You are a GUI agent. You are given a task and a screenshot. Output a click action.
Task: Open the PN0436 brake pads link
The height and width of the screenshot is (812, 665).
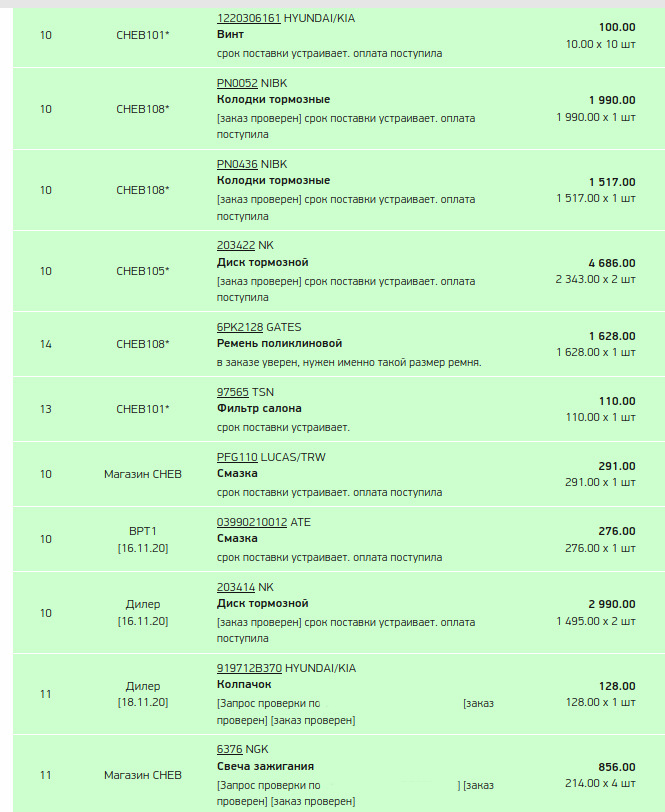tap(237, 164)
